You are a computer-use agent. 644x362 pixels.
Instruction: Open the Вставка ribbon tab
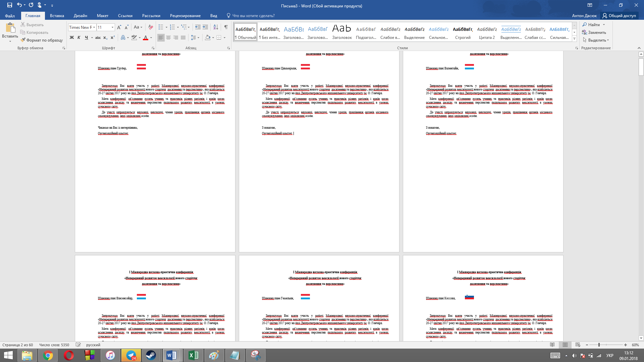pos(57,16)
